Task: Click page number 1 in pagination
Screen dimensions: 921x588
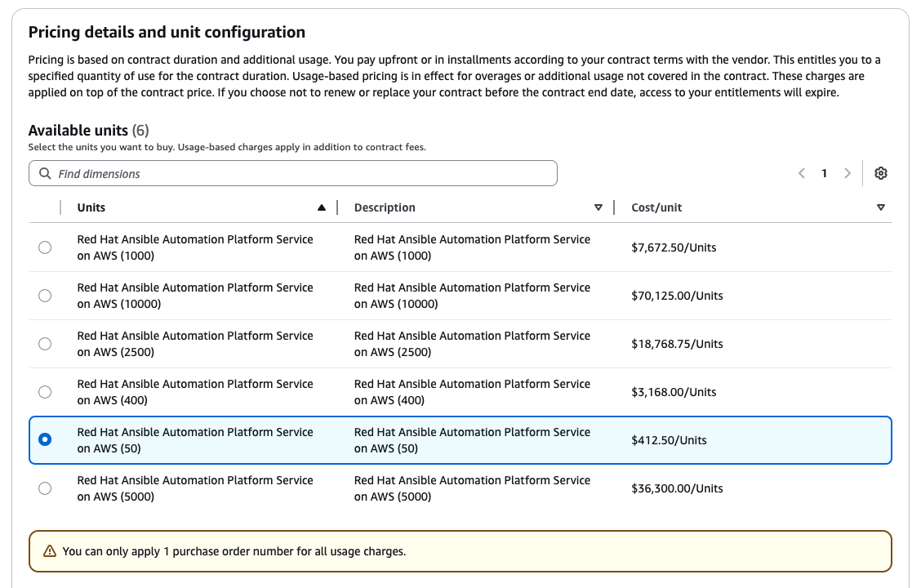Action: tap(824, 173)
